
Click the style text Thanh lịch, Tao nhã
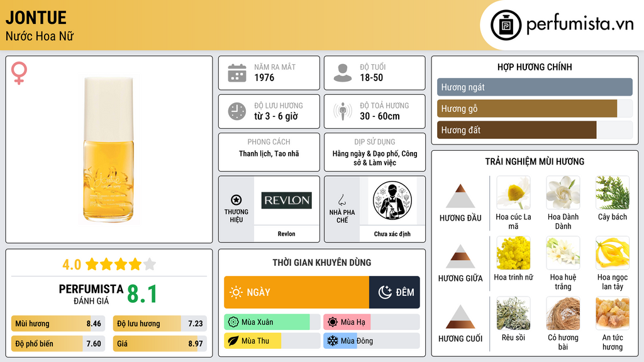coord(269,153)
